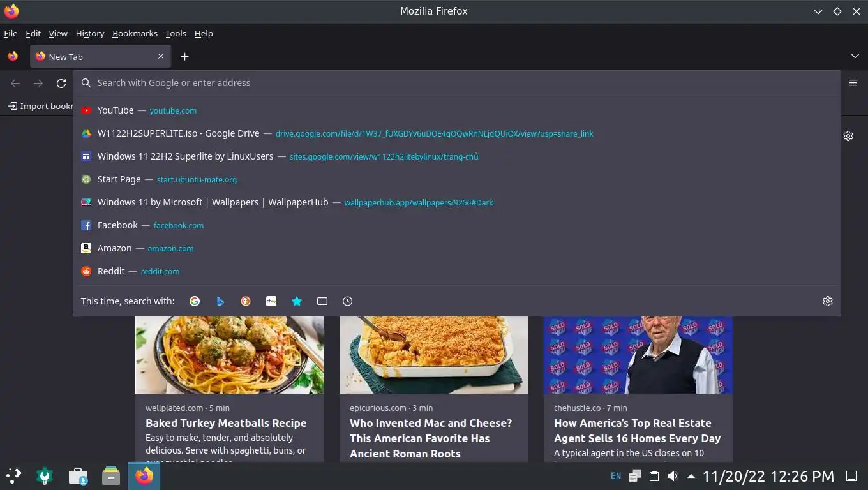This screenshot has height=490, width=868.
Task: Click the Firefox View pinned icon
Action: pos(13,56)
